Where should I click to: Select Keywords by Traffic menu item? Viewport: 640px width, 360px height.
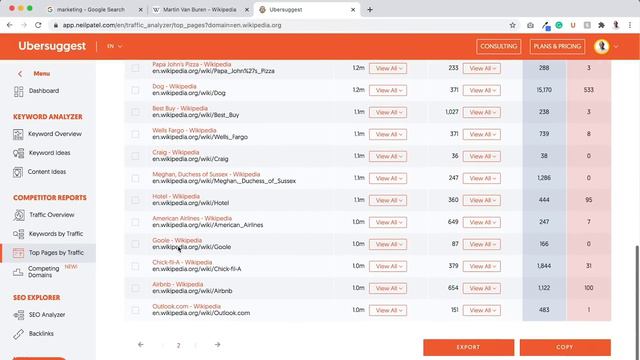tap(56, 234)
